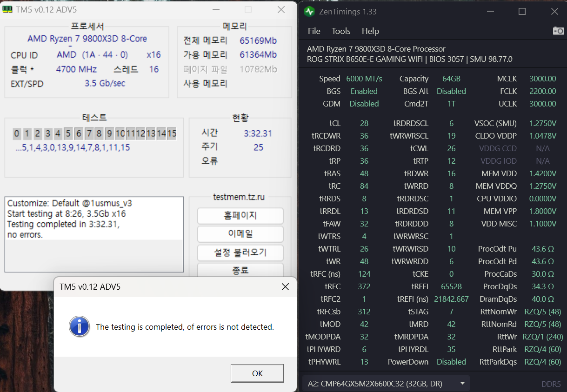Click the ZenTimings screenshot camera icon

(558, 31)
